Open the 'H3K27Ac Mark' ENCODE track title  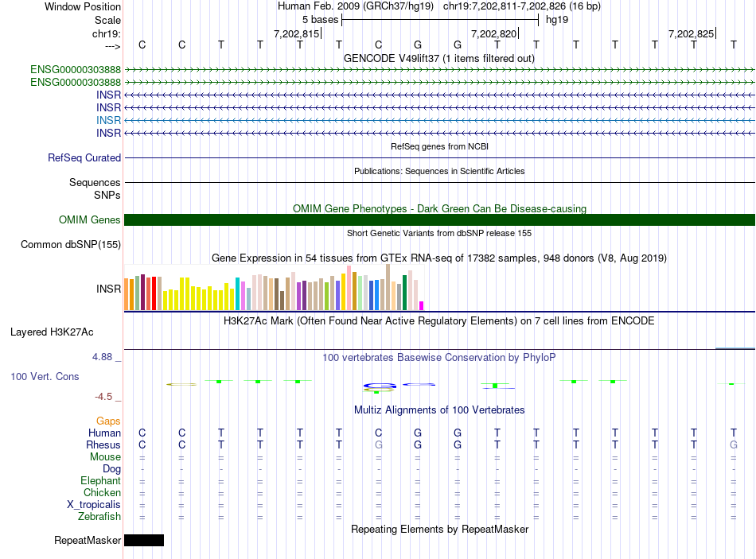click(x=439, y=321)
